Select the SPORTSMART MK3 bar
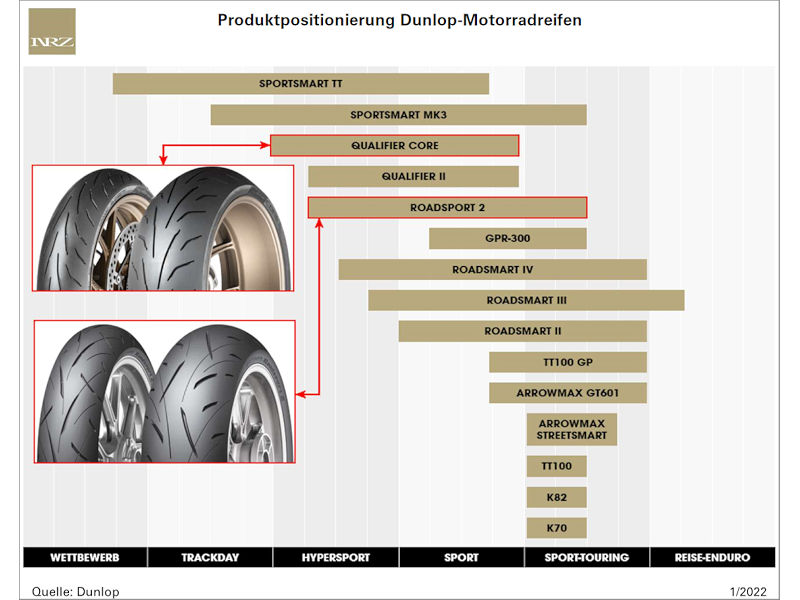Image resolution: width=800 pixels, height=600 pixels. coord(398,115)
